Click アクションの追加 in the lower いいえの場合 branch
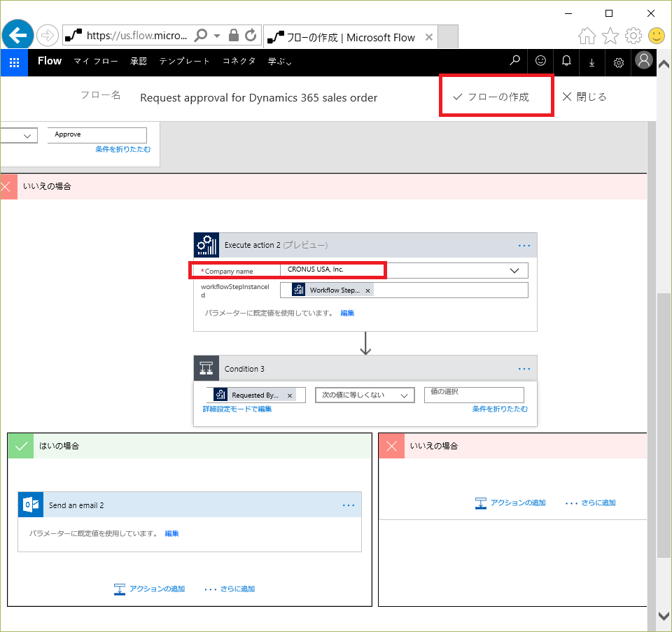The height and width of the screenshot is (632, 672). click(x=510, y=503)
